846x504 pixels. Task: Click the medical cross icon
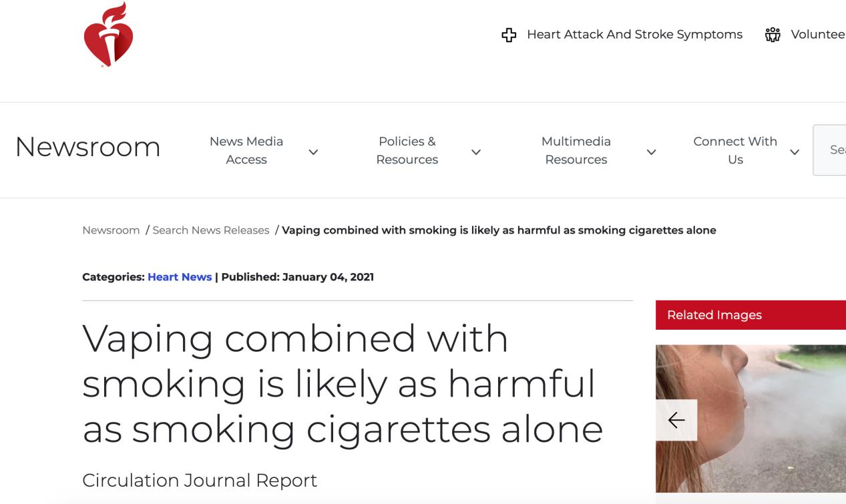point(509,35)
